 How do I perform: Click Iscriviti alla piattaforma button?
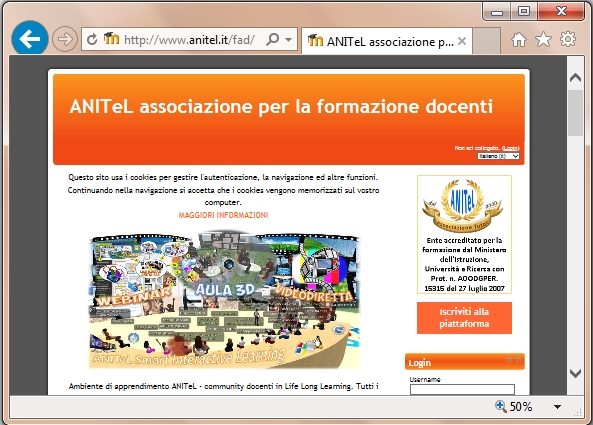(x=464, y=318)
